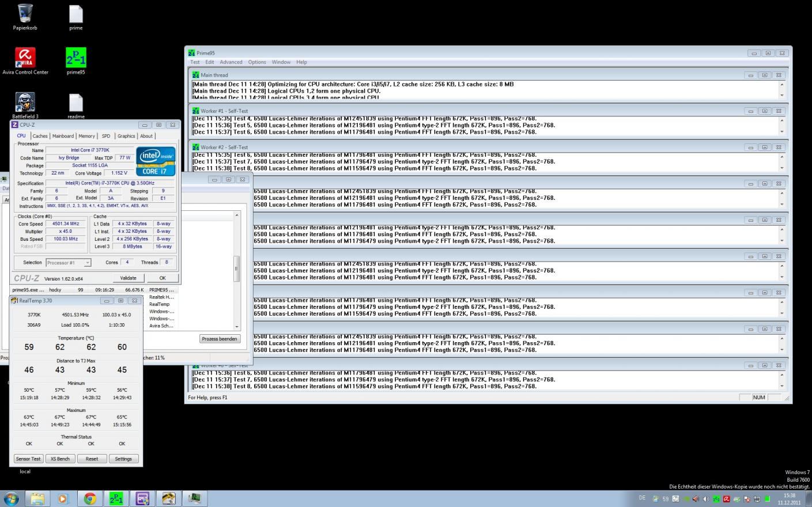Switch to the Graphics tab in CPU-Z
Image resolution: width=812 pixels, height=507 pixels.
click(126, 136)
